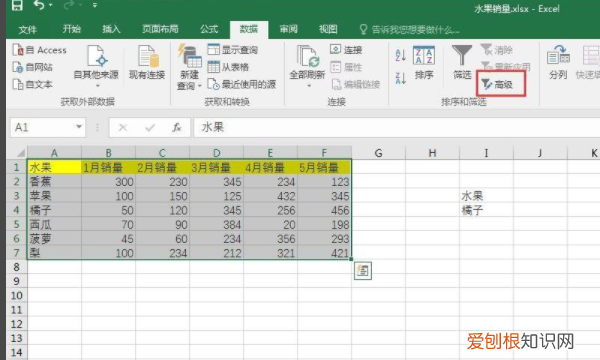Select column A header

pyautogui.click(x=54, y=153)
